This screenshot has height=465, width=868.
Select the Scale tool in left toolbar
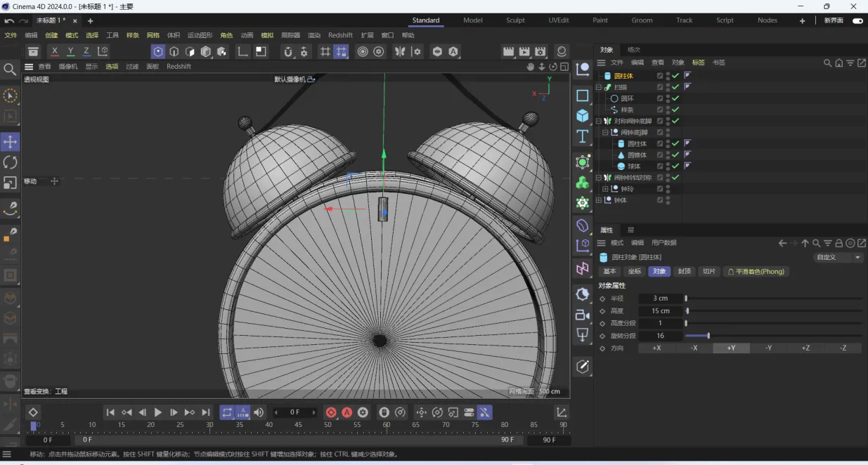click(x=11, y=183)
